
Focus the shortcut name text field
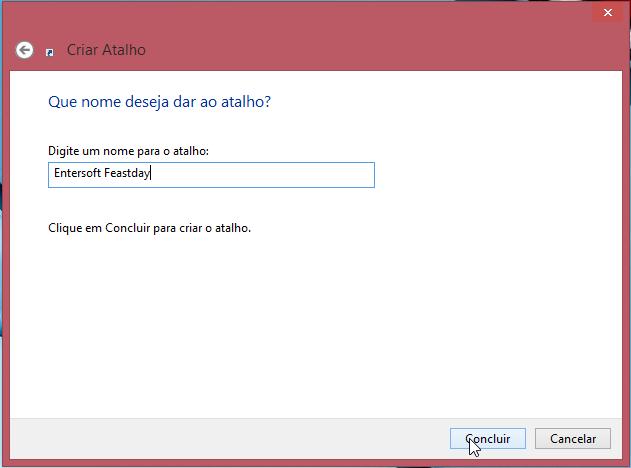pos(211,175)
